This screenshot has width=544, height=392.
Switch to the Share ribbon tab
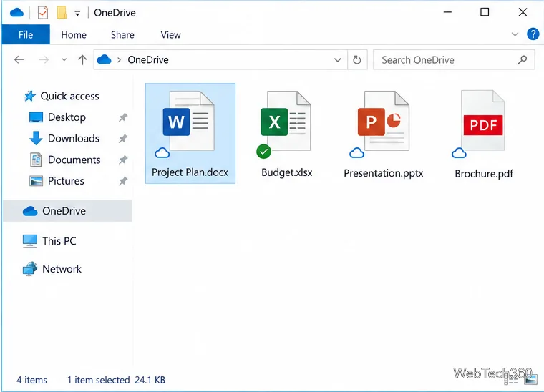(x=122, y=34)
